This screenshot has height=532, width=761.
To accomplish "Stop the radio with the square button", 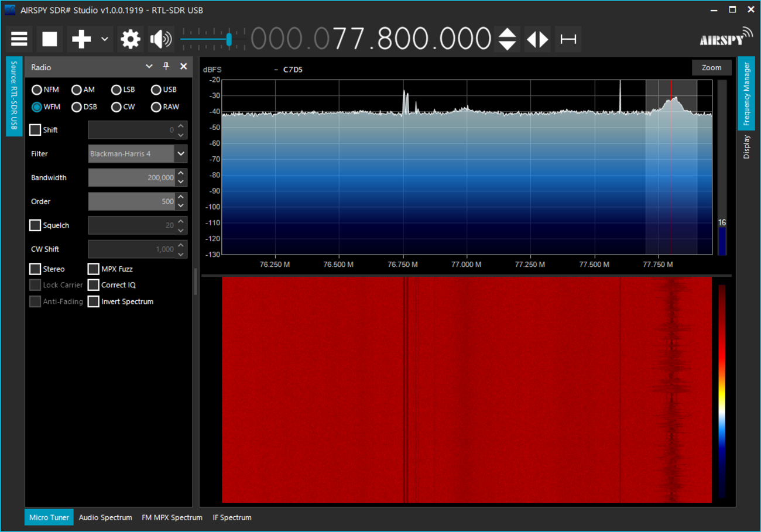I will pyautogui.click(x=50, y=39).
